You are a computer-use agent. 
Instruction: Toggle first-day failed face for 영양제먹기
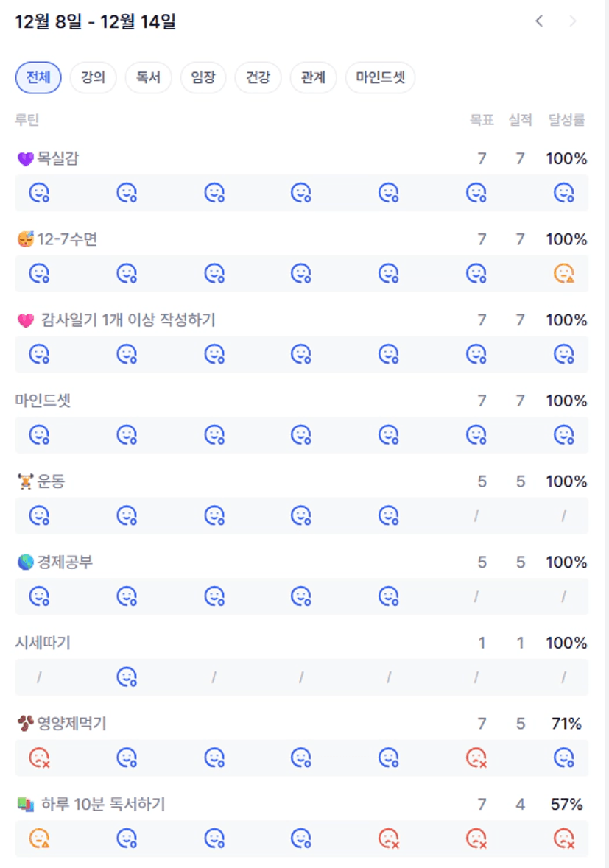click(x=39, y=758)
